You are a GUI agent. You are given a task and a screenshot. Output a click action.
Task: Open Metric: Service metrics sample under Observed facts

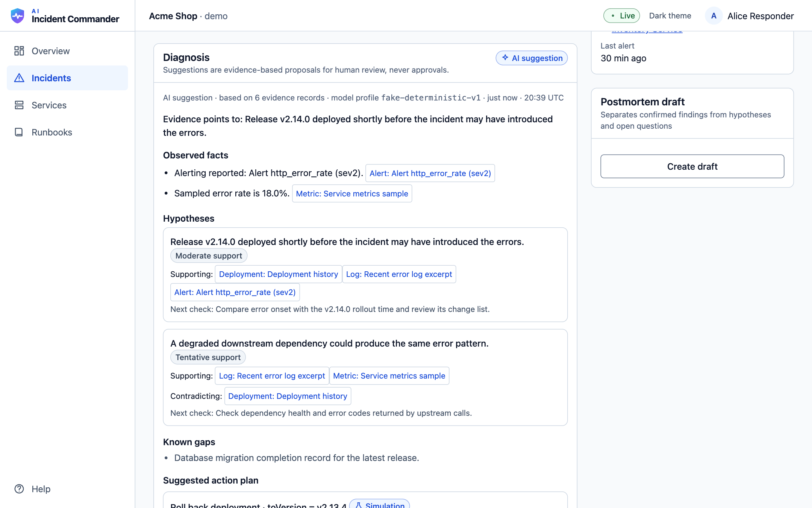click(352, 193)
